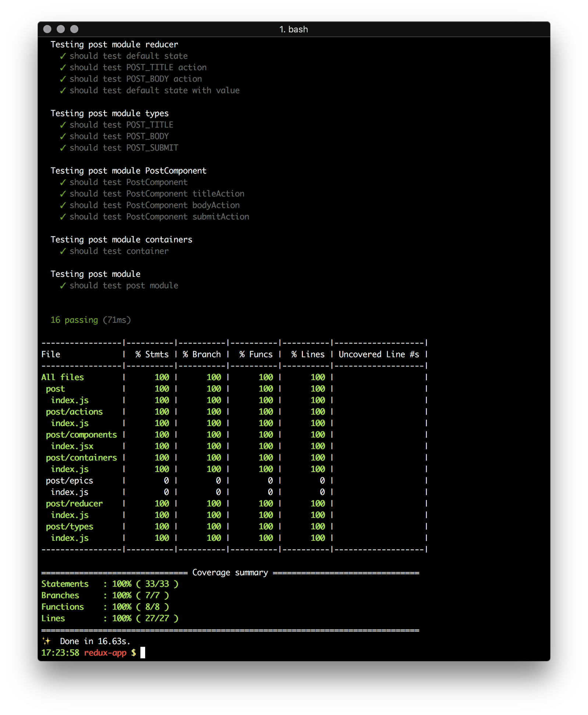
Task: Click the 'post/reducer' row label
Action: coord(74,504)
